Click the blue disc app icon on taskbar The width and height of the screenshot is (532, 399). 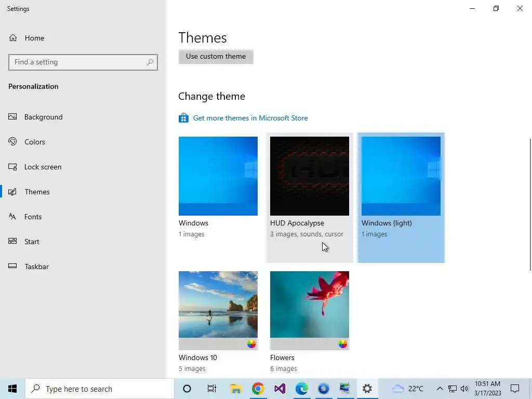tap(323, 389)
